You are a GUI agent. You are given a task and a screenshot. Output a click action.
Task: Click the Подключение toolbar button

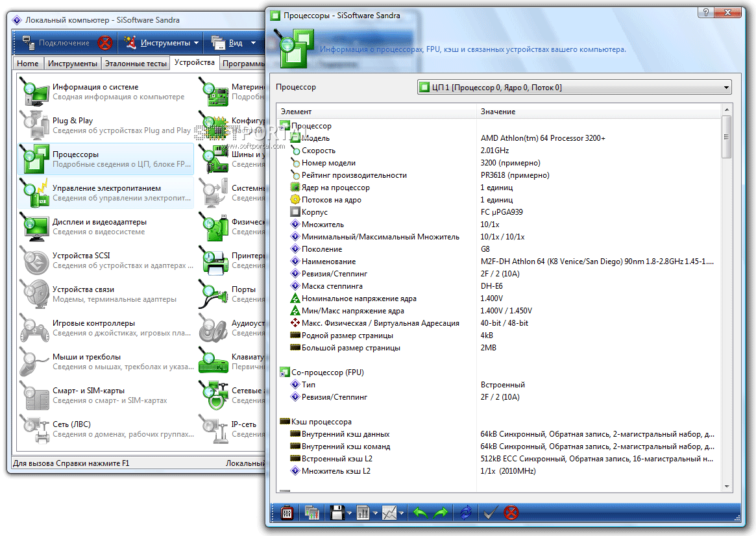pyautogui.click(x=56, y=43)
